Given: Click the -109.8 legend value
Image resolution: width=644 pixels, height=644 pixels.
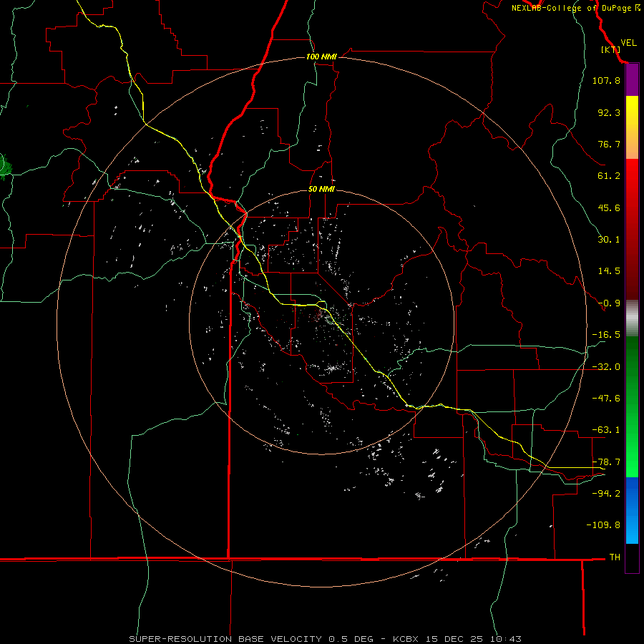Looking at the screenshot, I should pyautogui.click(x=603, y=525).
